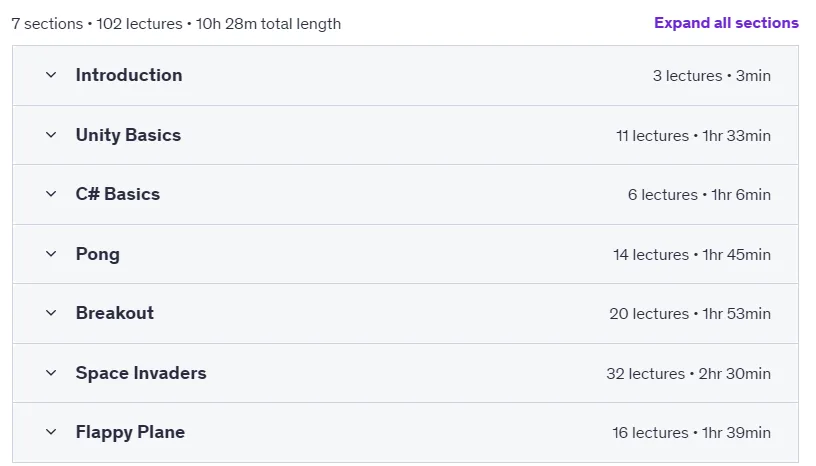Open the Unity Basics section heading
This screenshot has width=816, height=466.
click(x=129, y=135)
